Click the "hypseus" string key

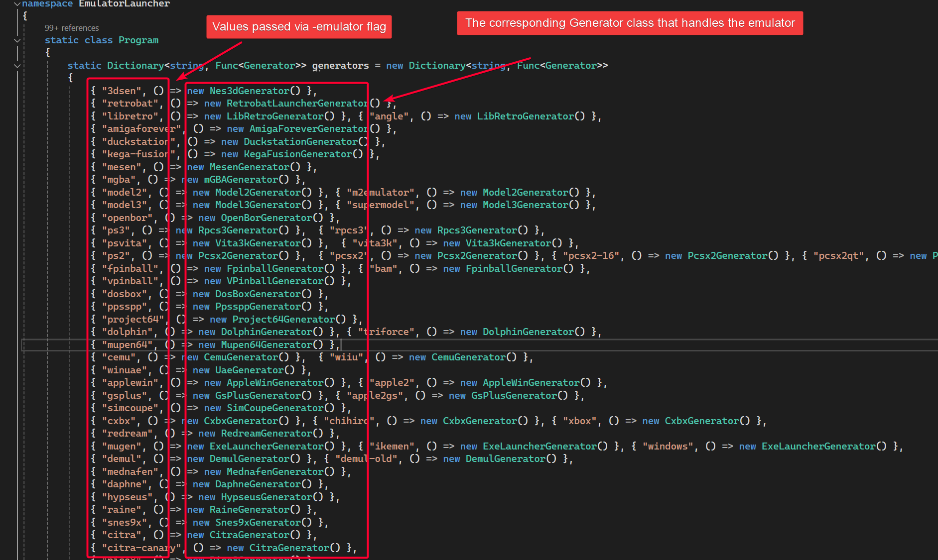[128, 497]
